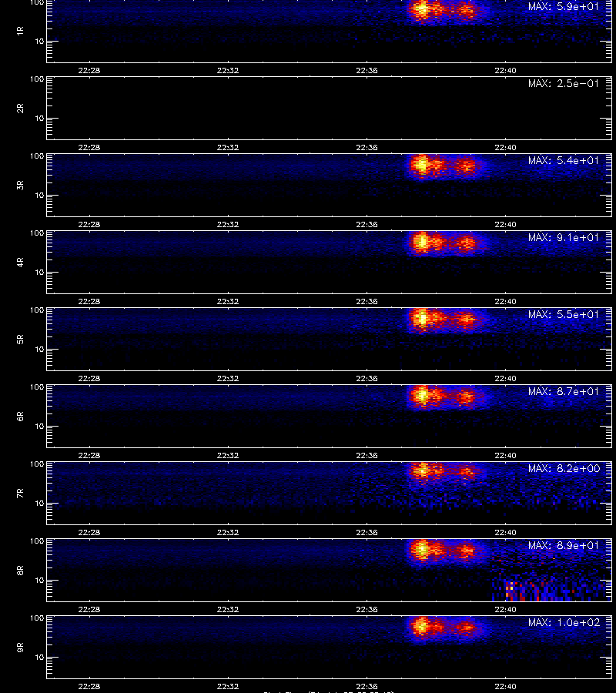Viewport: 616px width, 693px height.
Task: Click the 10 y-axis label of panel 9R
Action: (40, 658)
